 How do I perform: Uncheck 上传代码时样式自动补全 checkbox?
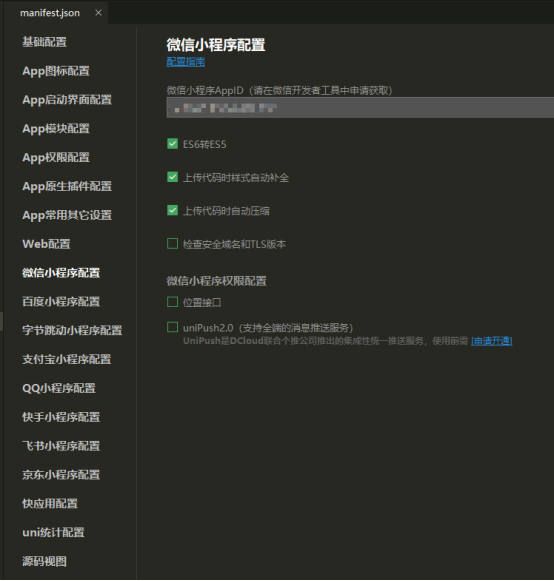[172, 177]
